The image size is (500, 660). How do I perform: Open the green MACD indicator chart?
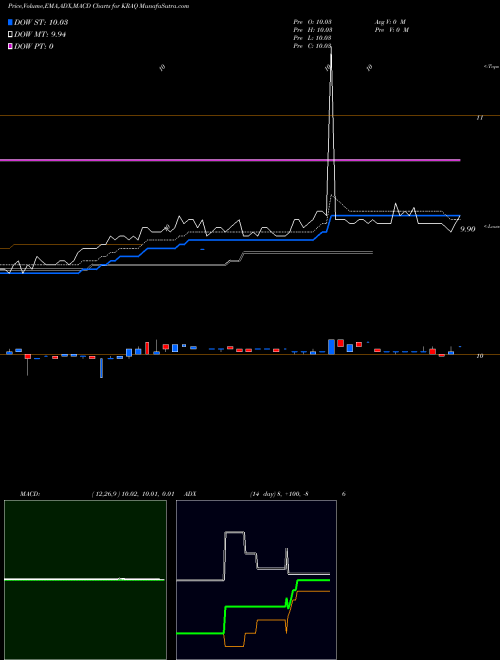click(x=85, y=580)
